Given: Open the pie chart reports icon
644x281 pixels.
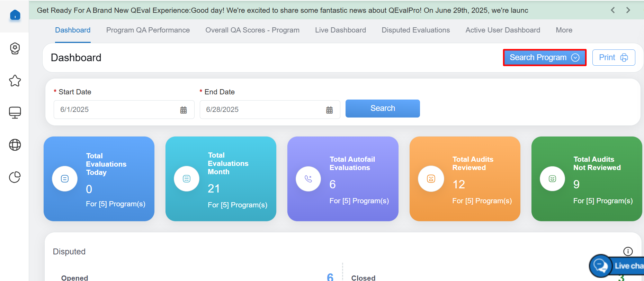Looking at the screenshot, I should point(15,177).
